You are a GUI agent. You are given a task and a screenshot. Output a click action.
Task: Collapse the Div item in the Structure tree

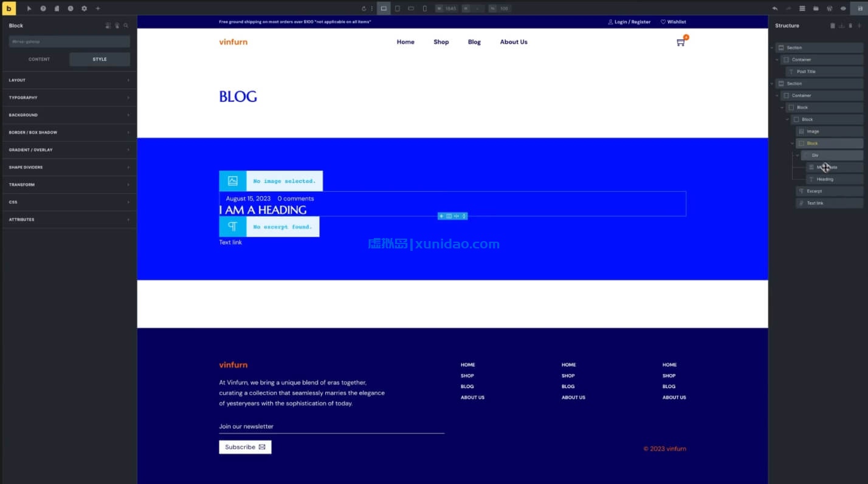coord(797,155)
